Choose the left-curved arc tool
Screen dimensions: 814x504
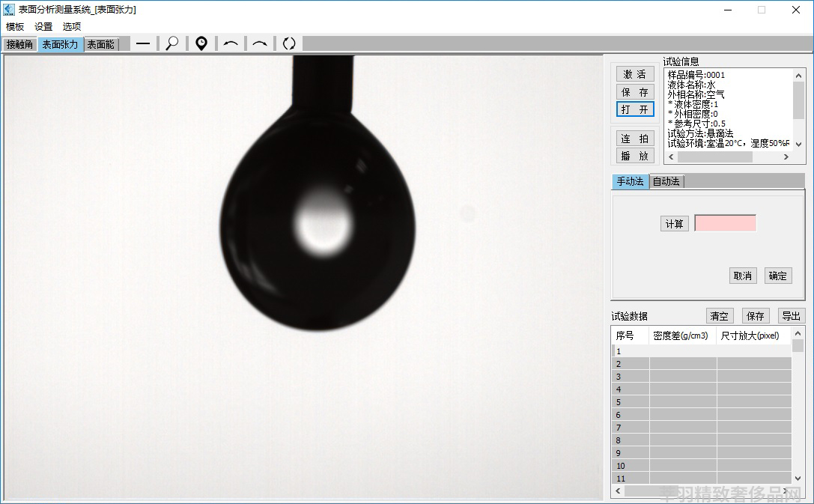coord(231,44)
